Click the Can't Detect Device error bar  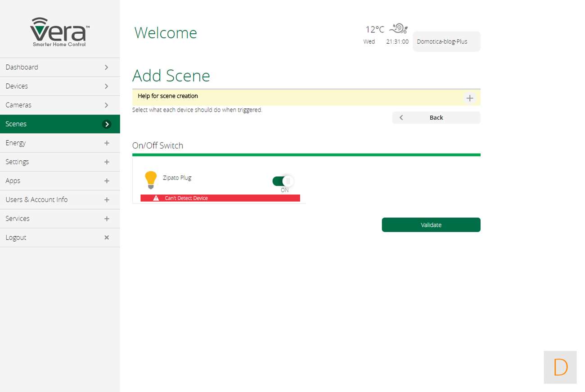point(220,198)
